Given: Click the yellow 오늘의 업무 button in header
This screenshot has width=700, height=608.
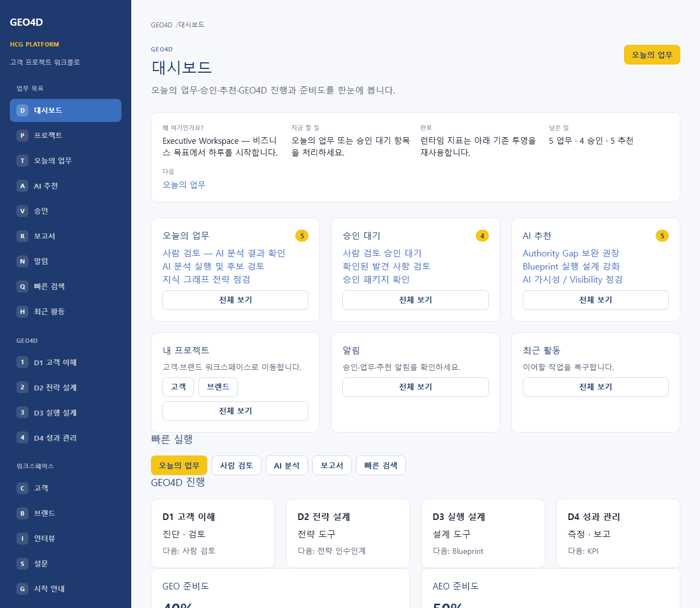Looking at the screenshot, I should point(652,55).
